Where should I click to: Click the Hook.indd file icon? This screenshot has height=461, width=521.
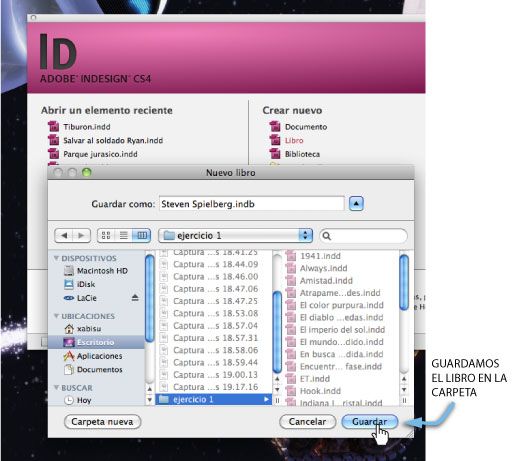pos(291,391)
